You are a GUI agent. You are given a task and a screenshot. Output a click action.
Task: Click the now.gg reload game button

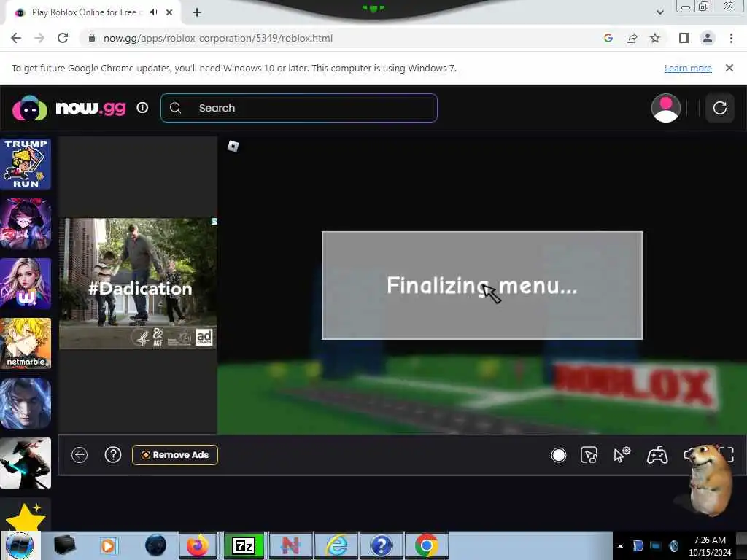coord(720,108)
